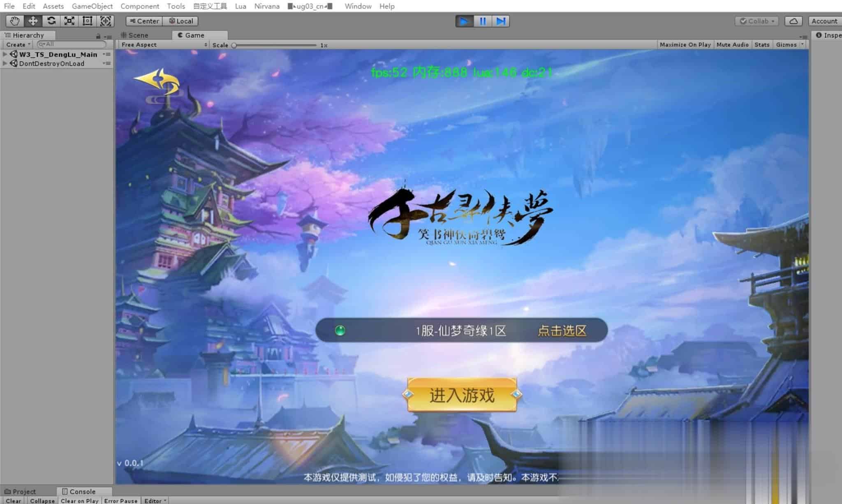Open the Component menu
The height and width of the screenshot is (504, 842).
(x=140, y=6)
